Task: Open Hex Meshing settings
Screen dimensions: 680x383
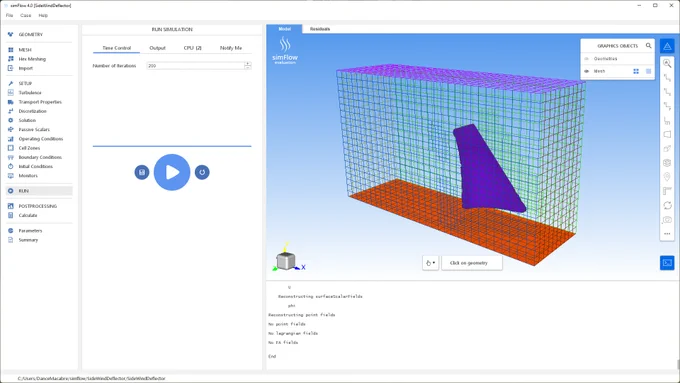Action: (x=32, y=59)
